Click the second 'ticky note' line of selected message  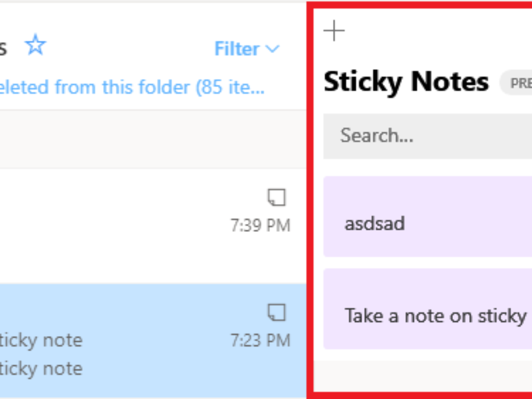point(41,368)
